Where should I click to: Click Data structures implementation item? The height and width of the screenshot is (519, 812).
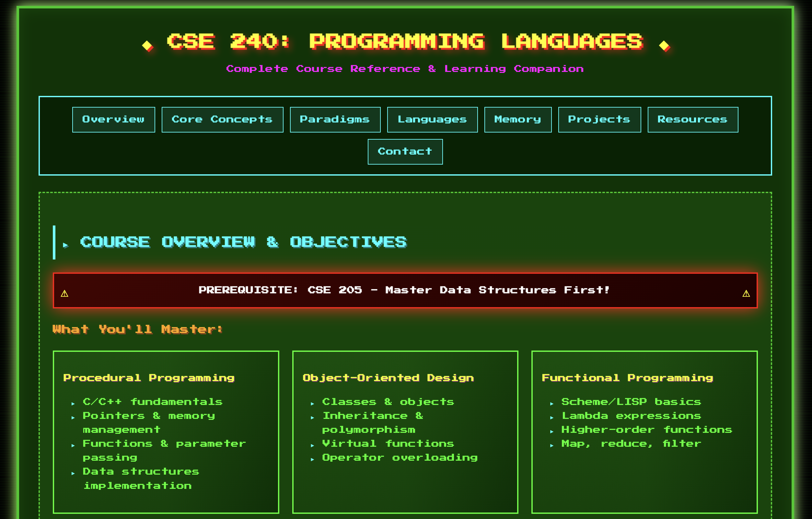(x=141, y=479)
